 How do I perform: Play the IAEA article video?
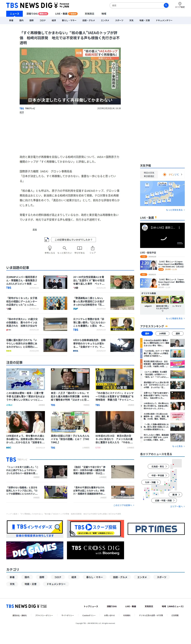click(x=70, y=76)
